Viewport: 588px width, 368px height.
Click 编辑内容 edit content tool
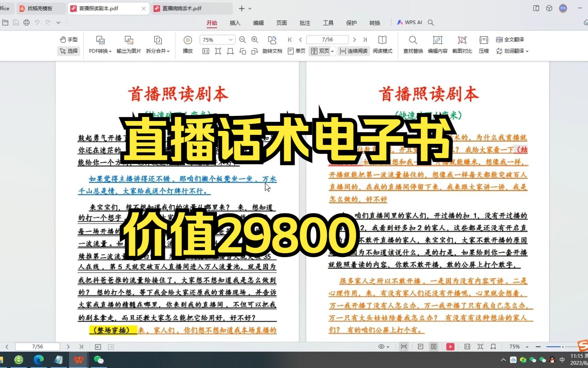pyautogui.click(x=438, y=45)
